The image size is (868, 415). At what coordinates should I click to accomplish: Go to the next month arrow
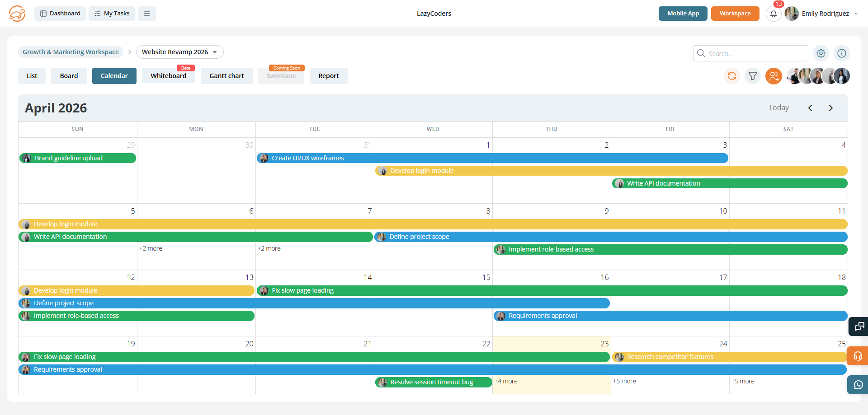[x=830, y=108]
